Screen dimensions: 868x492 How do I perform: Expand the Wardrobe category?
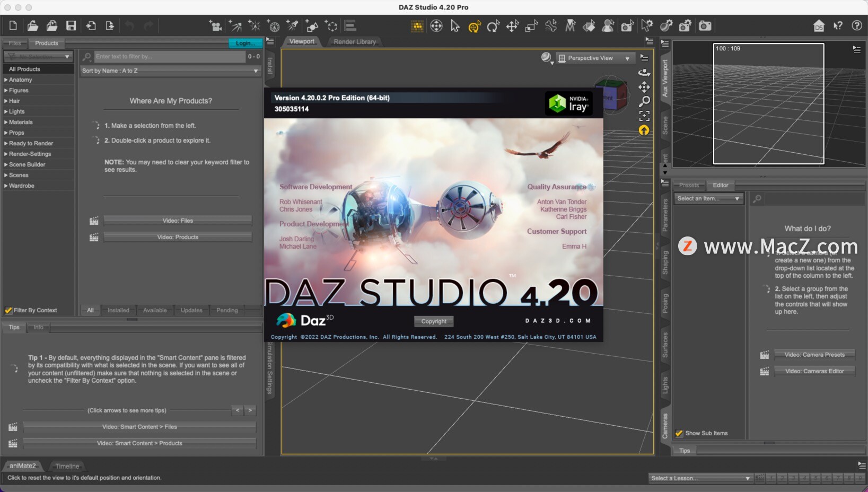click(6, 186)
